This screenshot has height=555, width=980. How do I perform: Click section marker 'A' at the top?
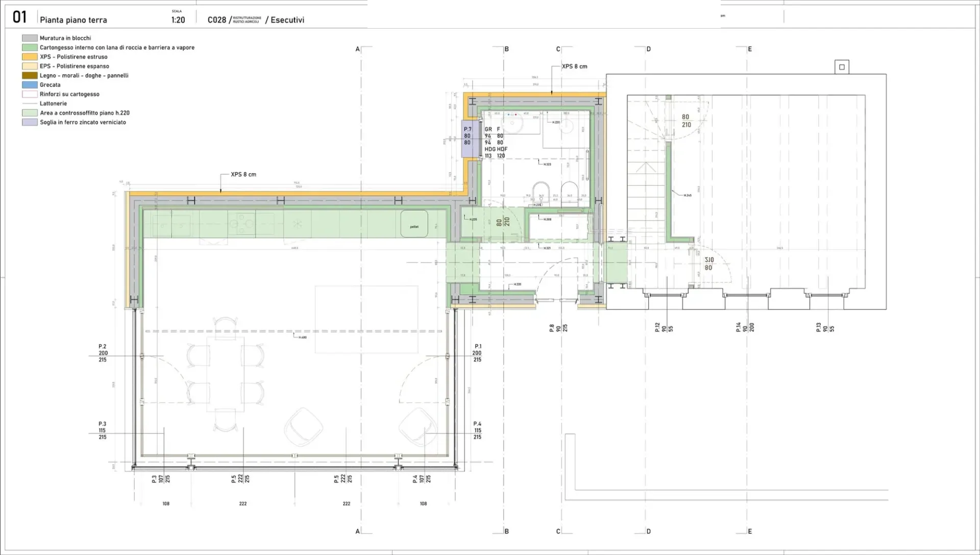click(x=358, y=50)
